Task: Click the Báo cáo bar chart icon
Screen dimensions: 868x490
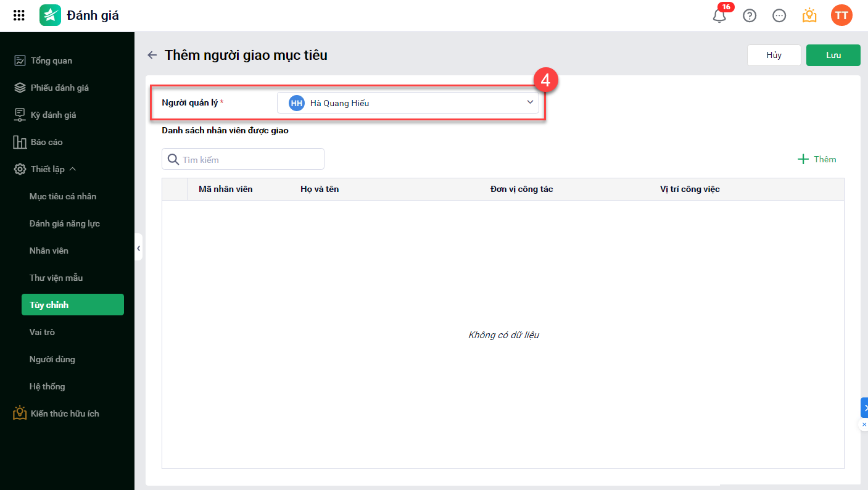Action: pyautogui.click(x=20, y=142)
